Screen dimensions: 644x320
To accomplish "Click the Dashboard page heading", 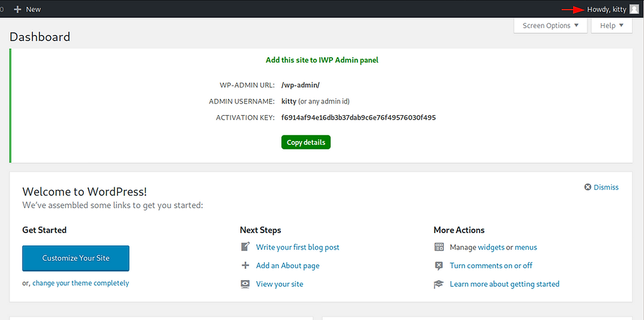I will pyautogui.click(x=40, y=37).
